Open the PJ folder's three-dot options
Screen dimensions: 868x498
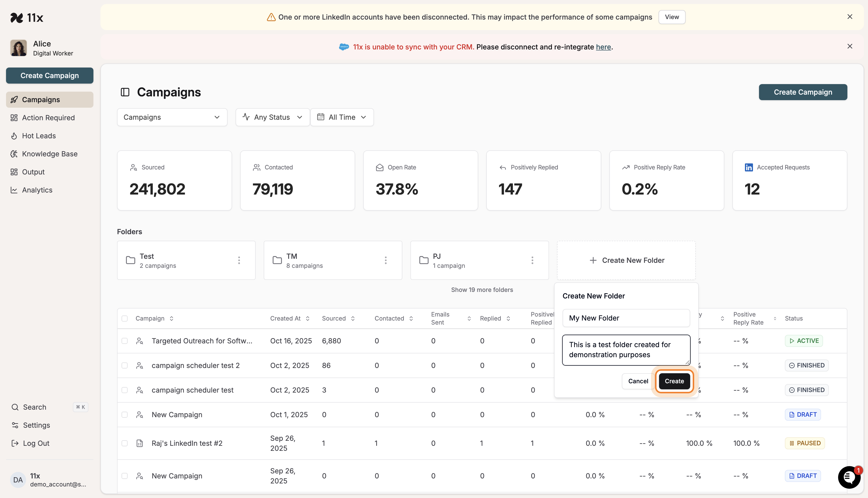pyautogui.click(x=532, y=260)
